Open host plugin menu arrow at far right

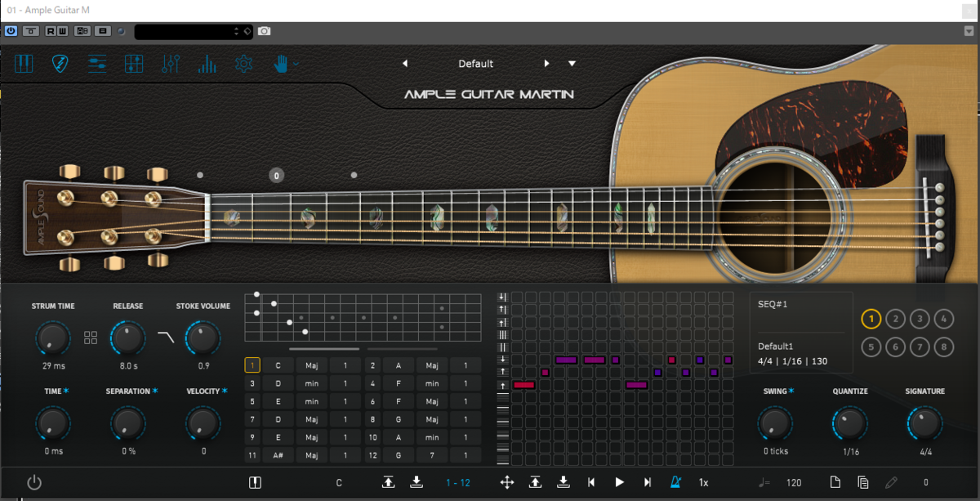(x=969, y=31)
